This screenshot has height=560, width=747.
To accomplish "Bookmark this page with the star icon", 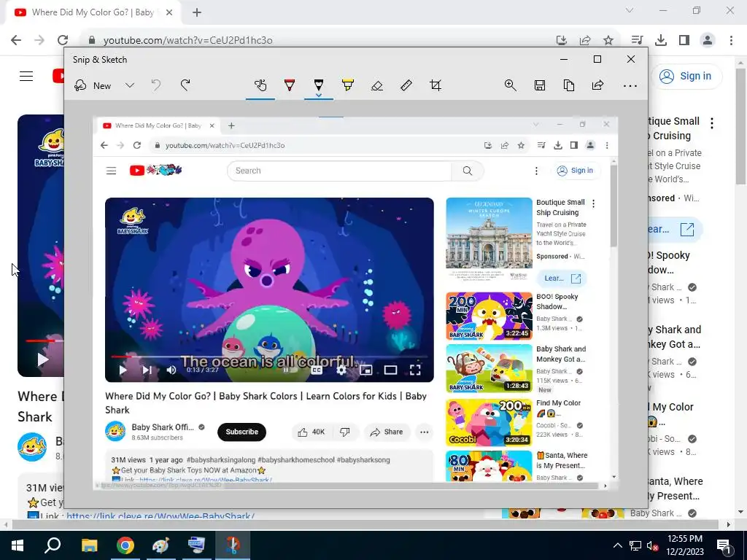I will pyautogui.click(x=608, y=41).
